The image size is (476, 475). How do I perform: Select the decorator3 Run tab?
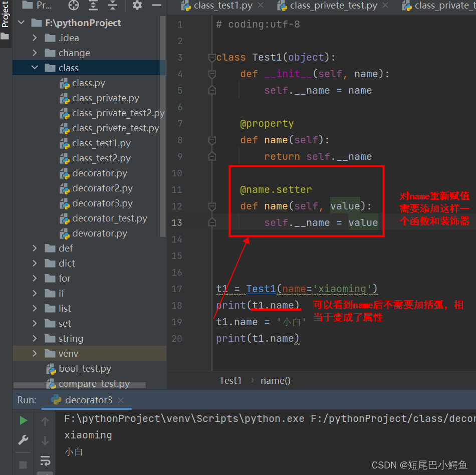click(x=88, y=400)
